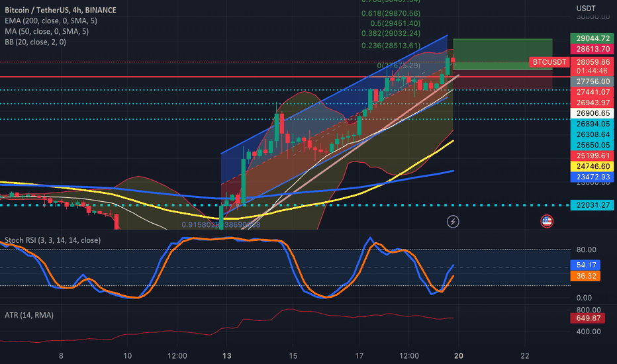Screen dimensions: 617x364
Task: Click the 28059.86 current price label
Action: [x=593, y=62]
